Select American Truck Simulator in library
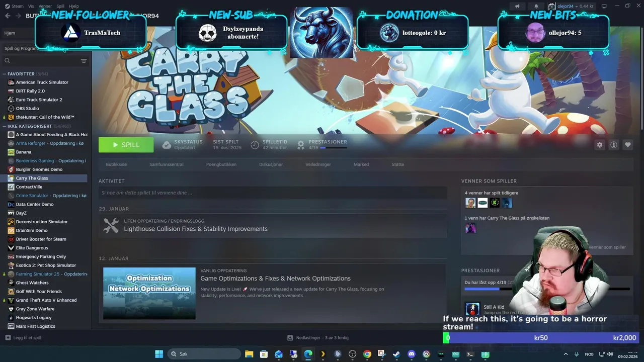Screen dimensions: 644x362 pos(42,82)
